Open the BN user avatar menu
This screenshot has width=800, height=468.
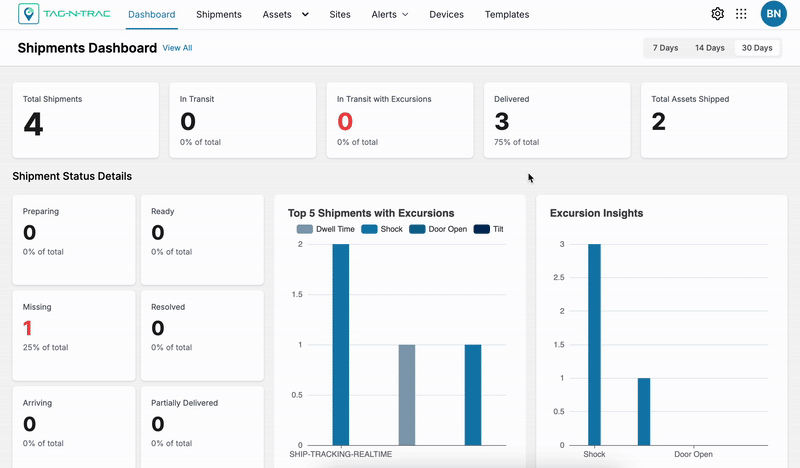pos(773,14)
